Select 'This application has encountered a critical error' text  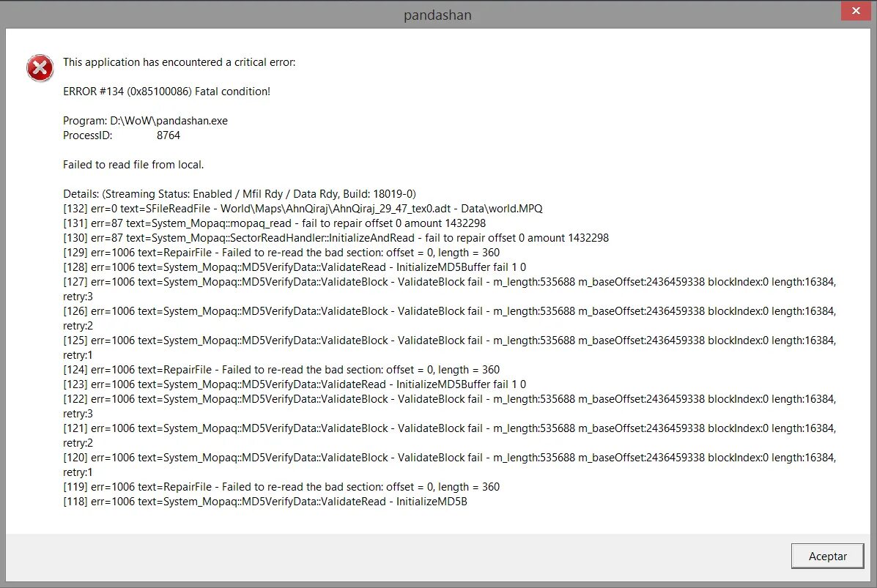[179, 62]
